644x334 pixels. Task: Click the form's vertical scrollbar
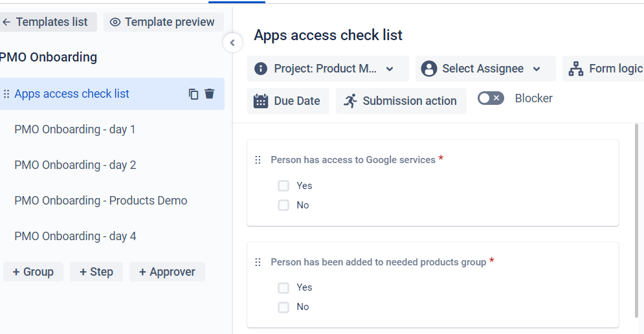click(x=638, y=220)
